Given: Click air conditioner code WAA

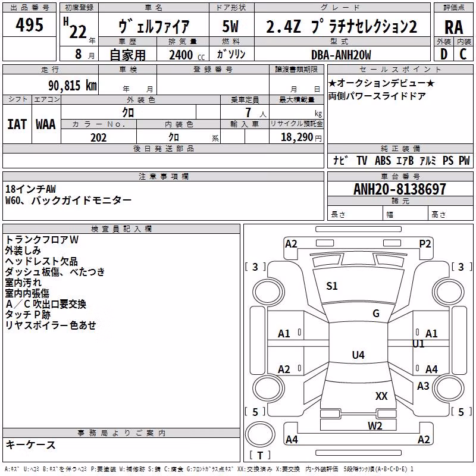Looking at the screenshot, I should (46, 124).
